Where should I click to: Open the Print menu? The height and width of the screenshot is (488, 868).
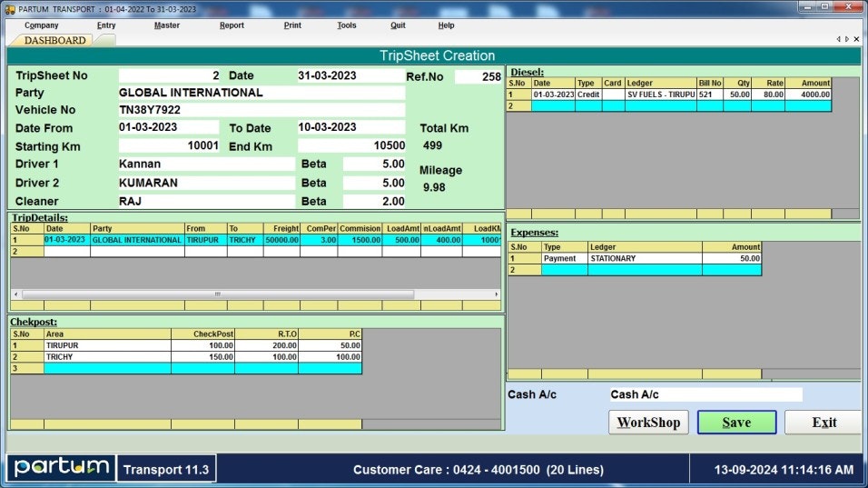(x=292, y=25)
